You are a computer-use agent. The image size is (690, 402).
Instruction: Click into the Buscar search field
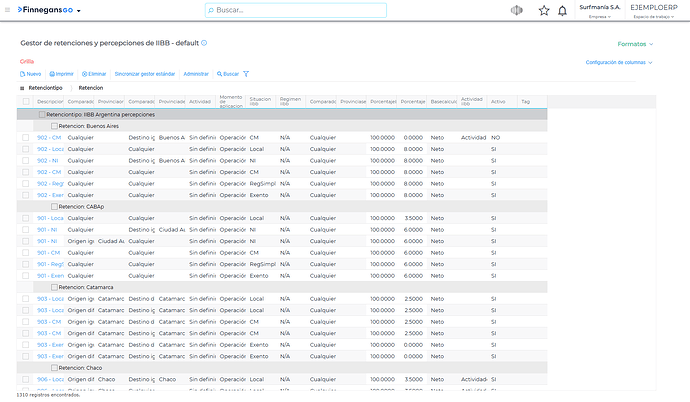pyautogui.click(x=296, y=10)
